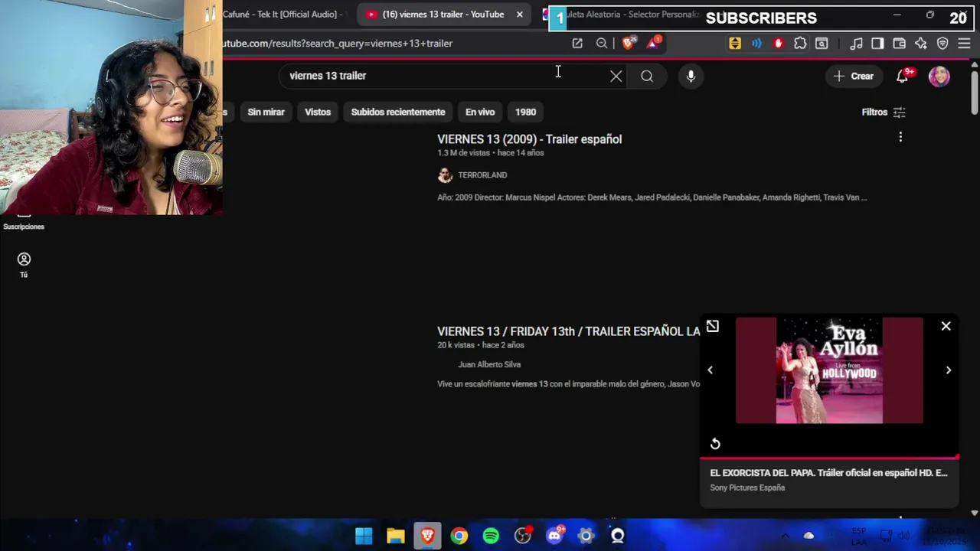Select the Sin mirar filter chip

pos(266,112)
